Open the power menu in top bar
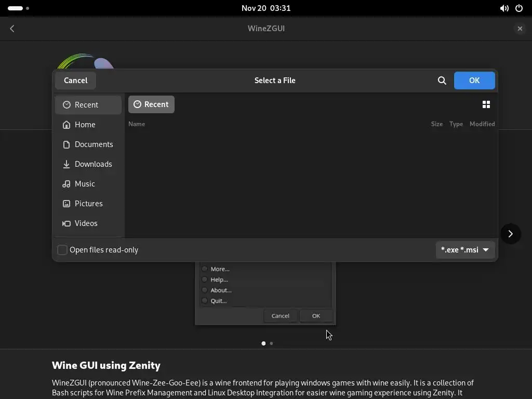The height and width of the screenshot is (399, 532). click(x=519, y=8)
